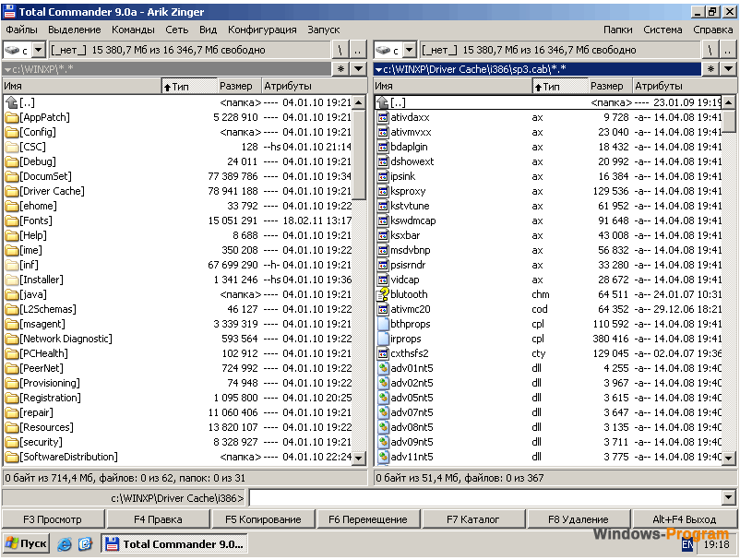Click the second quick launch browser icon
This screenshot has width=740, height=560.
85,544
